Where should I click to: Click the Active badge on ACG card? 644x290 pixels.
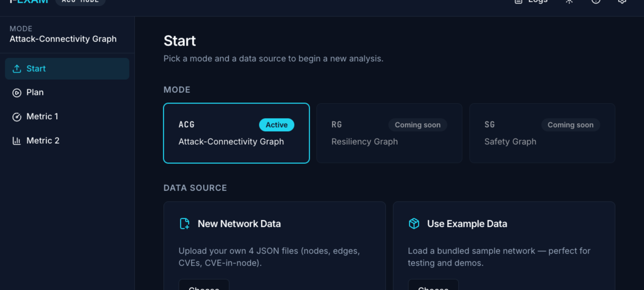tap(276, 125)
